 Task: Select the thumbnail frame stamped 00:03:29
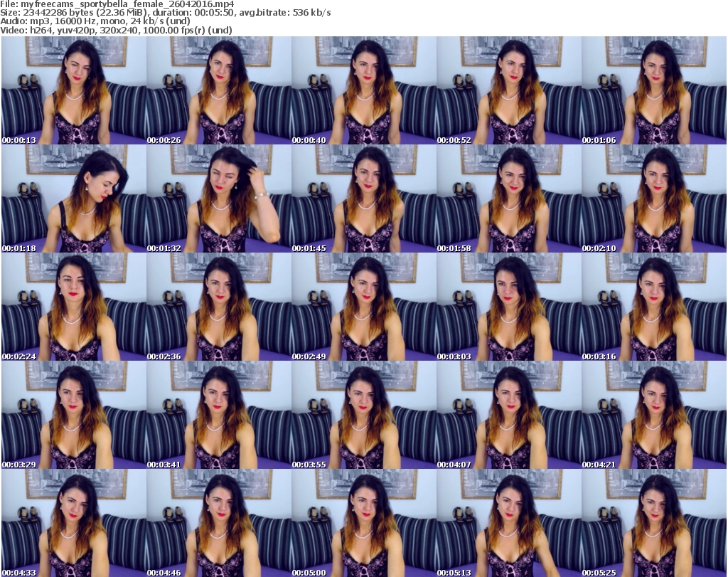pyautogui.click(x=74, y=415)
